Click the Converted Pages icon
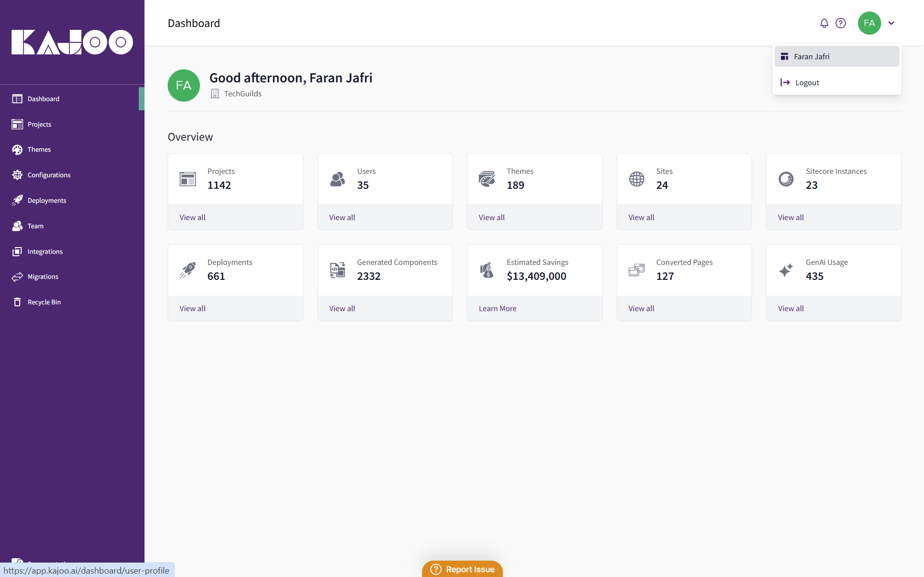Screen dimensions: 924x577 [636, 270]
